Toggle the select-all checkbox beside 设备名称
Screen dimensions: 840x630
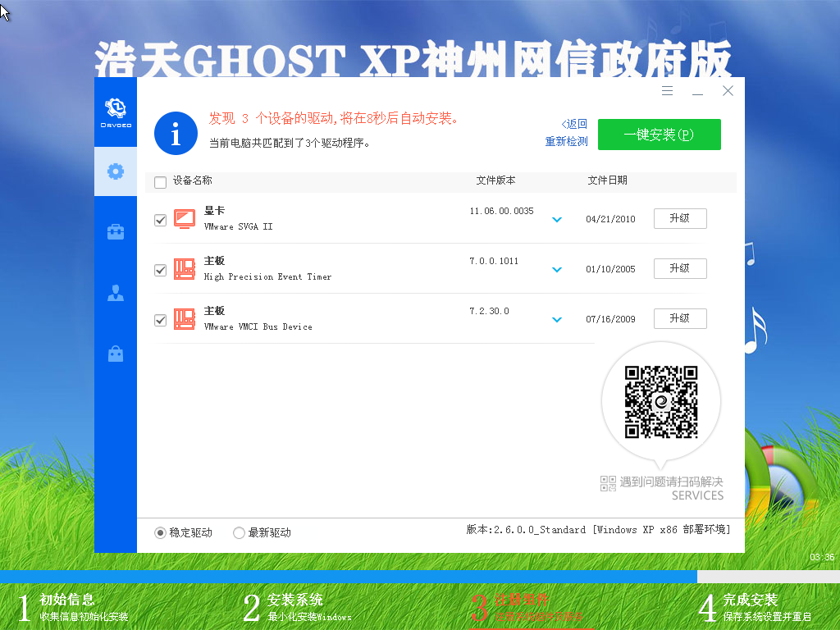pos(160,182)
